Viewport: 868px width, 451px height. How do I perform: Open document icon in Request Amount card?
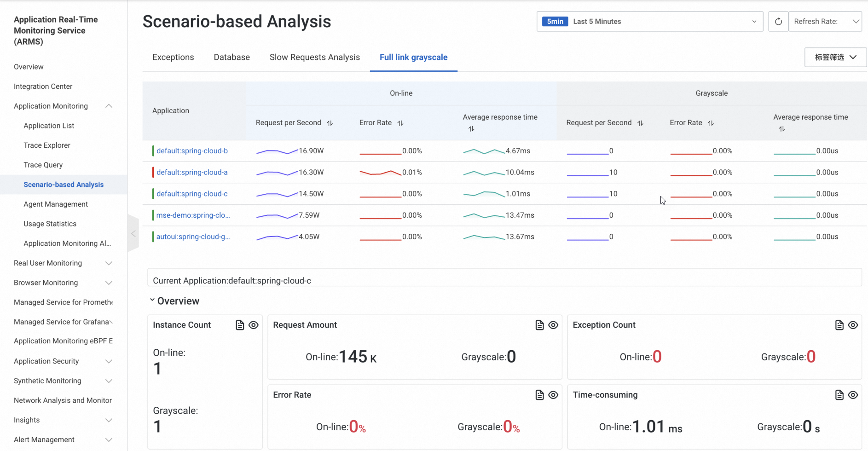(x=539, y=325)
